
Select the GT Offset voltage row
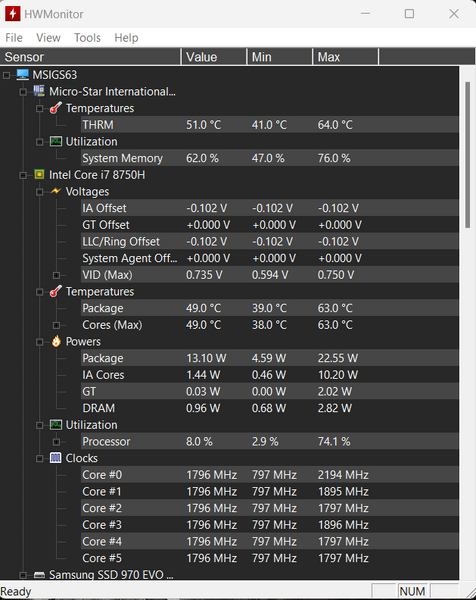(x=270, y=225)
